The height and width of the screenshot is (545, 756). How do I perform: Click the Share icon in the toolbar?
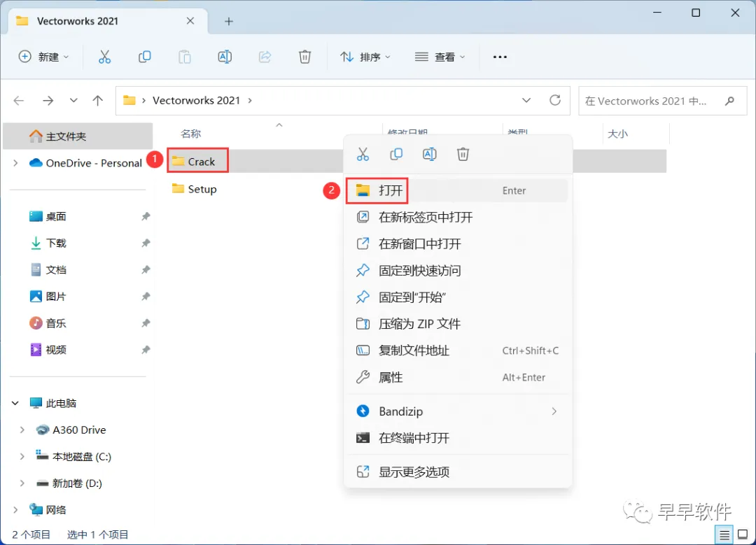coord(265,57)
